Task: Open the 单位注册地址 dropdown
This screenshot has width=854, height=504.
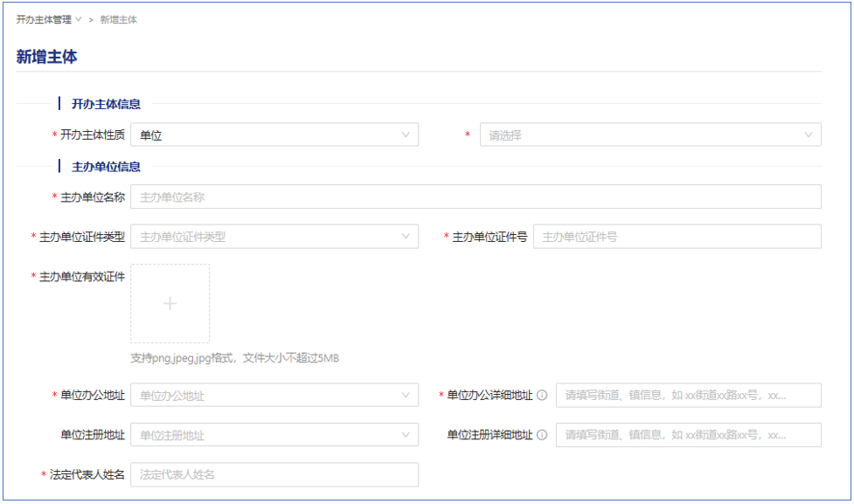Action: pos(274,435)
